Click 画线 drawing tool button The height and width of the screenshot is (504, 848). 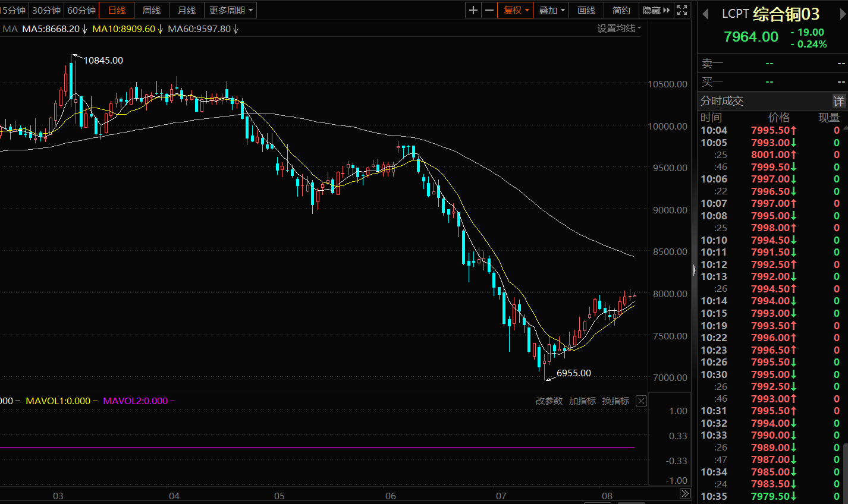pos(586,10)
